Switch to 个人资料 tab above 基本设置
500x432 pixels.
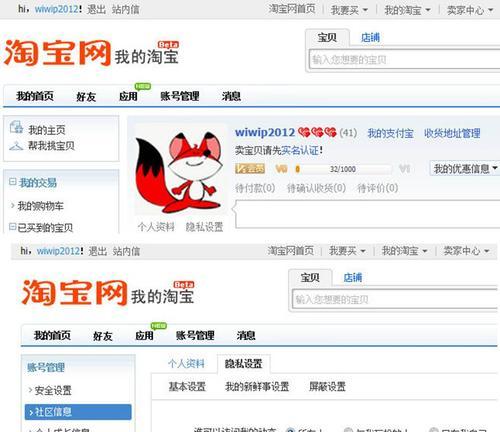point(186,363)
